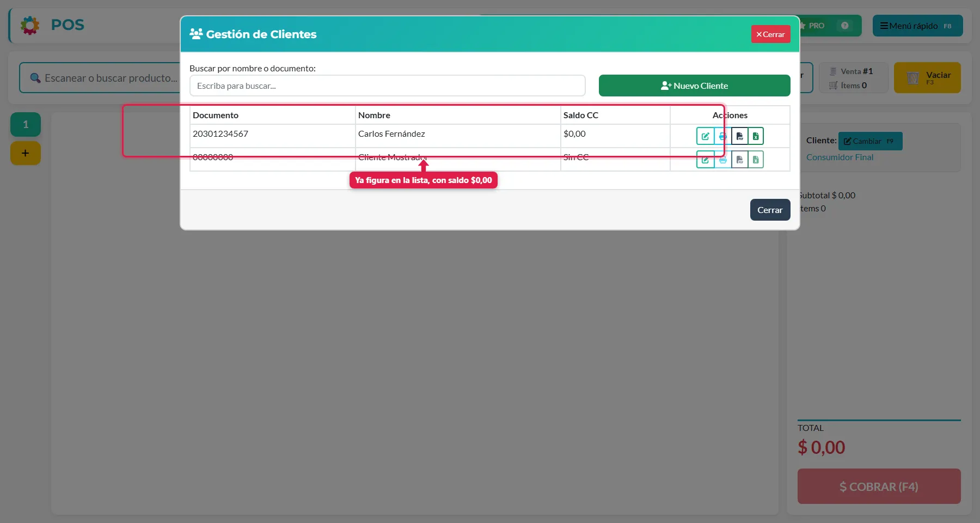980x523 pixels.
Task: Close the dialog with the red Cerrar button
Action: [x=770, y=34]
